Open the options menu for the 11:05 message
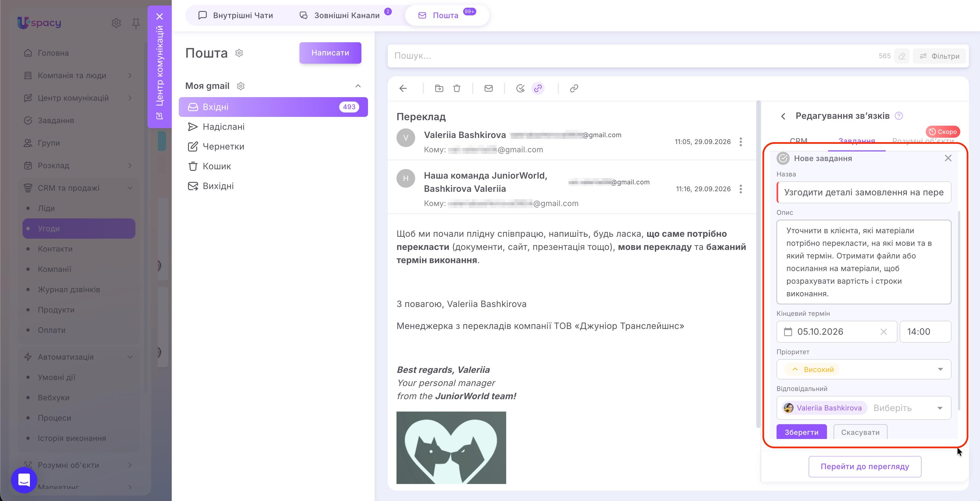This screenshot has width=980, height=501. (x=740, y=142)
